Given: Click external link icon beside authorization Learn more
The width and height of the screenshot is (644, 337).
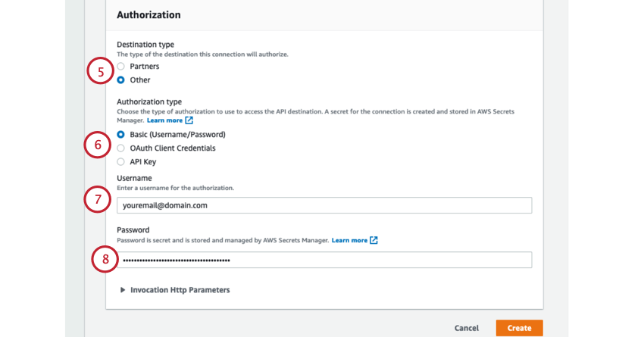Looking at the screenshot, I should [x=189, y=120].
